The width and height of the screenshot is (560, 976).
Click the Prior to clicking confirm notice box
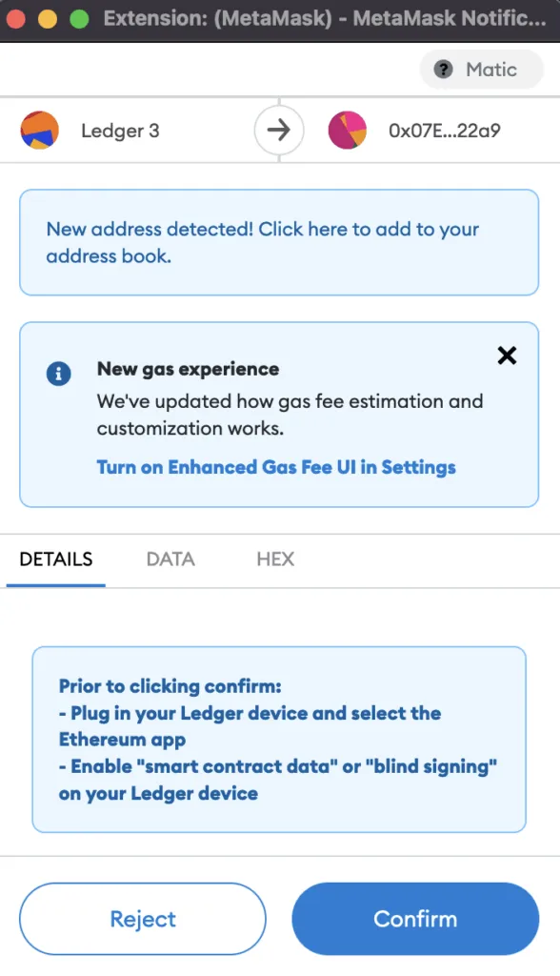pyautogui.click(x=279, y=740)
